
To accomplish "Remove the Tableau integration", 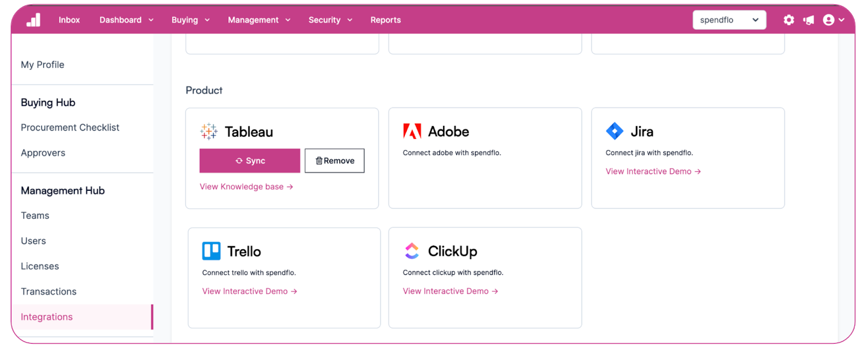I will (335, 160).
